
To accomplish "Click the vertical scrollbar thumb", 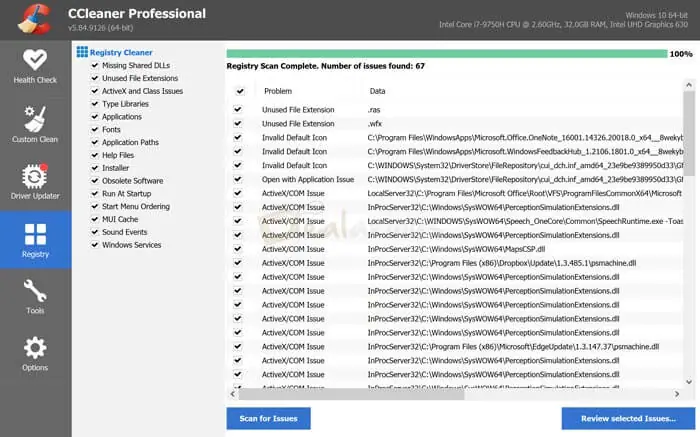I will point(689,133).
